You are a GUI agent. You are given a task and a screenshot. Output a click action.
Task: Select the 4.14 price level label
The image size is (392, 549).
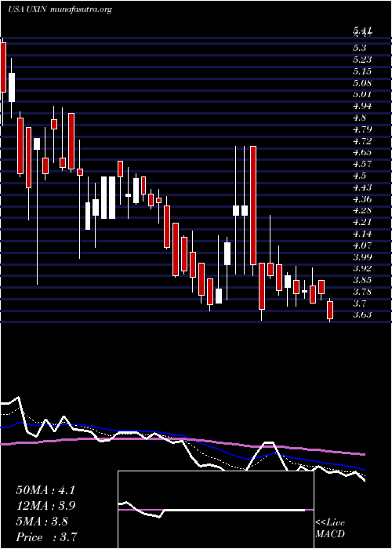coord(362,234)
